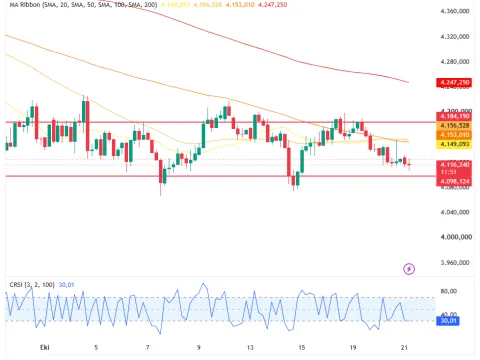Click the 4.280,000 price scale value

tap(455, 62)
